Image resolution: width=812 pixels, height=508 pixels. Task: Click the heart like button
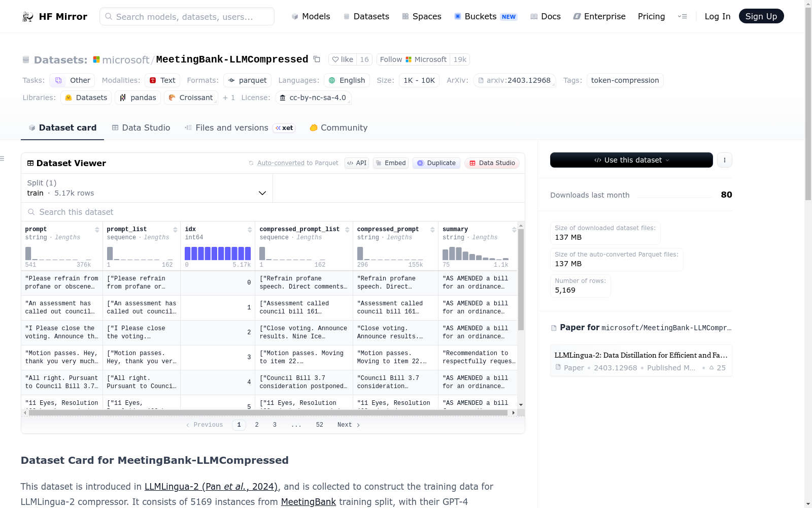(343, 59)
